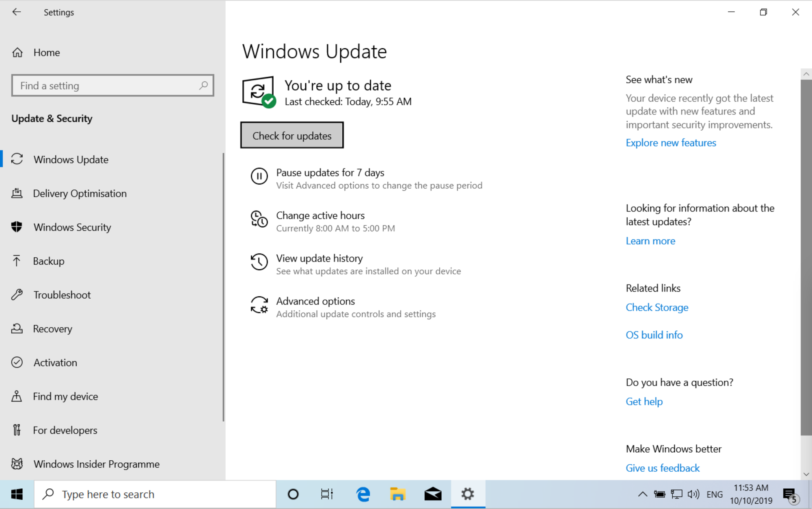
Task: Click the Check for updates button
Action: point(292,135)
